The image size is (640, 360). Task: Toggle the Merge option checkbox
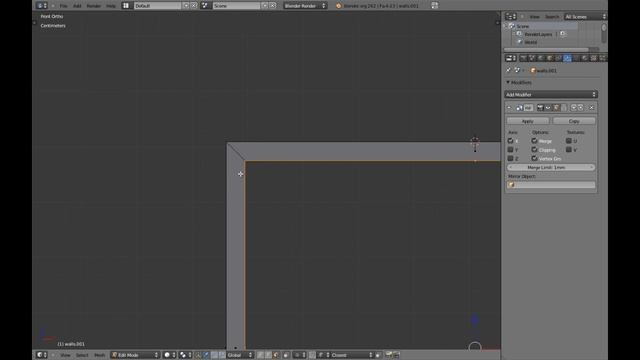click(x=534, y=141)
